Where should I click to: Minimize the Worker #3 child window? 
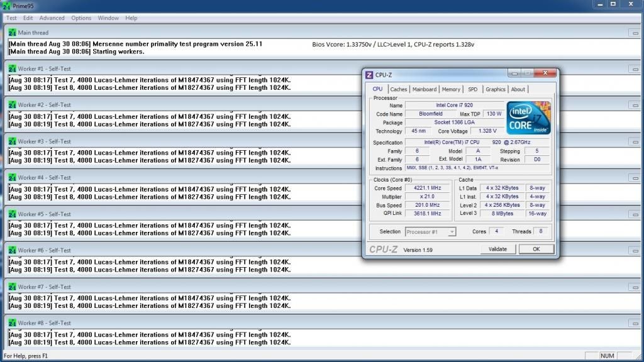pyautogui.click(x=635, y=141)
